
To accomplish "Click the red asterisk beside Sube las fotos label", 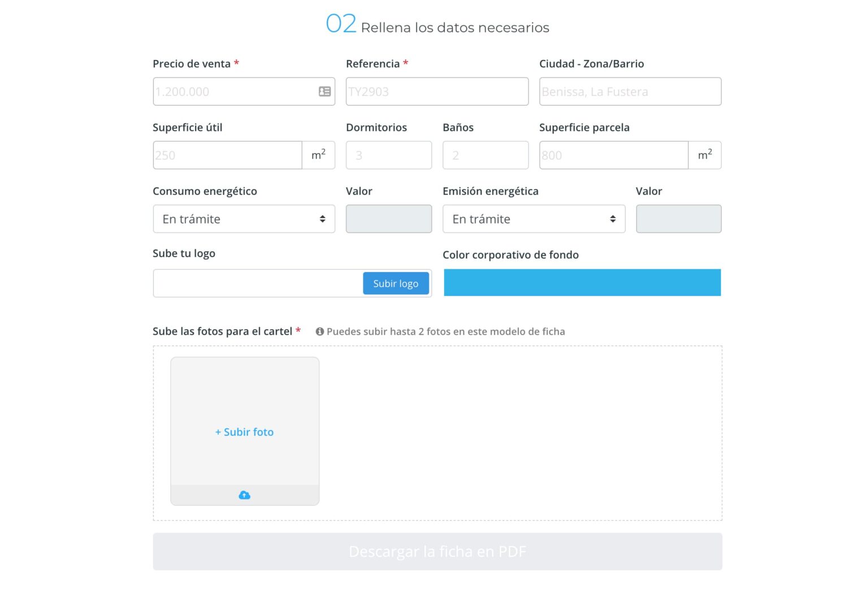I will (298, 331).
